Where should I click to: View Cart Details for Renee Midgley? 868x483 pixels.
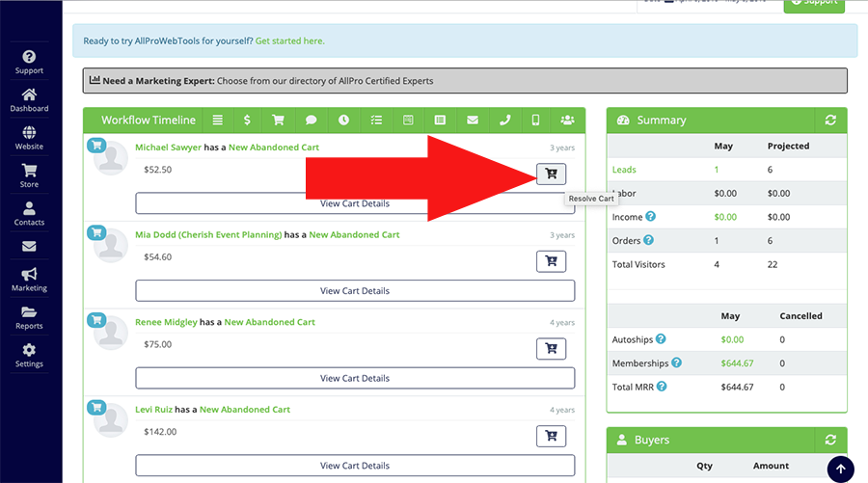[355, 378]
